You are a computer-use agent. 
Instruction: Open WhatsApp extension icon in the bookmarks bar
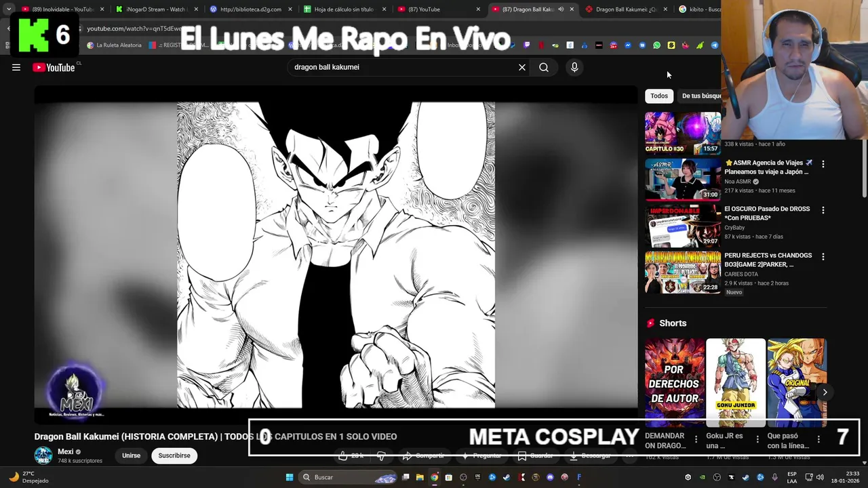tap(656, 45)
